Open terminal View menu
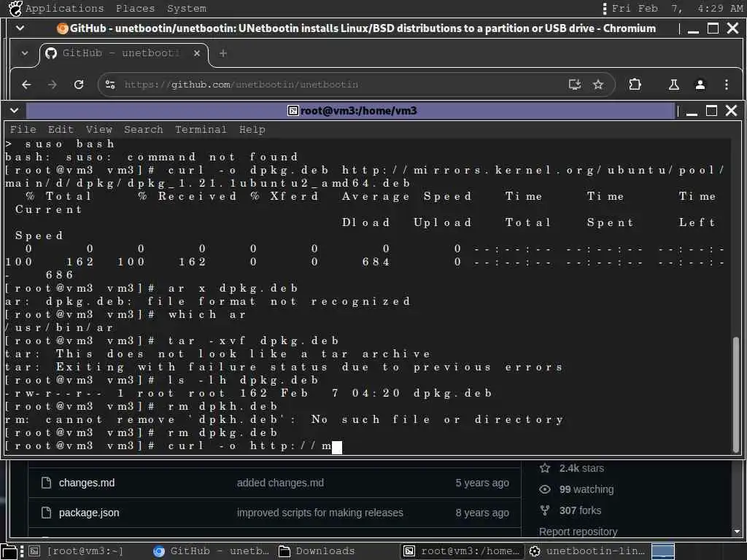The height and width of the screenshot is (560, 747). click(x=98, y=130)
